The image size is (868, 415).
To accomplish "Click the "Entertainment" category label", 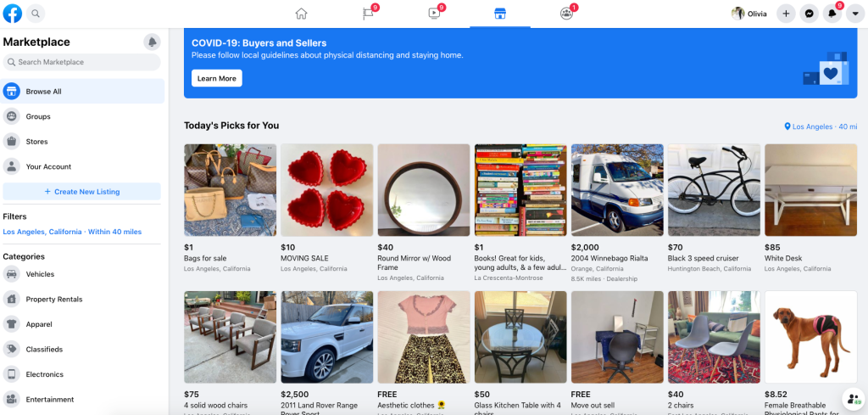I will pos(50,399).
